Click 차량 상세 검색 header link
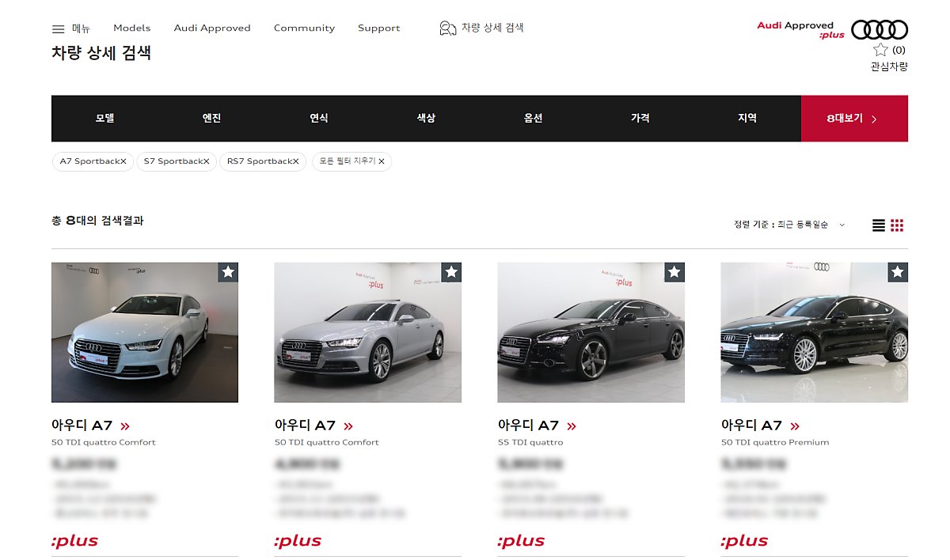The height and width of the screenshot is (560, 950). 492,28
